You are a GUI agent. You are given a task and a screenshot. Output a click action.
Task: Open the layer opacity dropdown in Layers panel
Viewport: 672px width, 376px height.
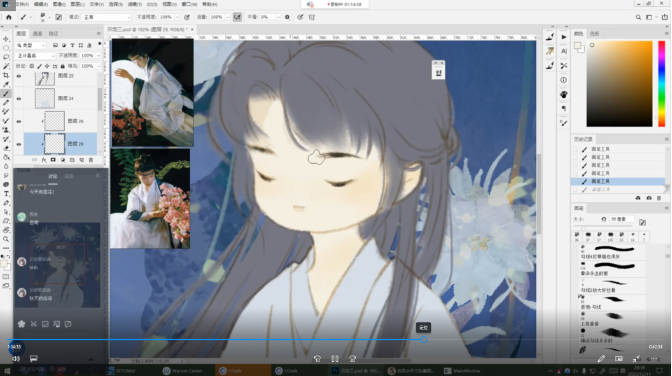click(98, 56)
